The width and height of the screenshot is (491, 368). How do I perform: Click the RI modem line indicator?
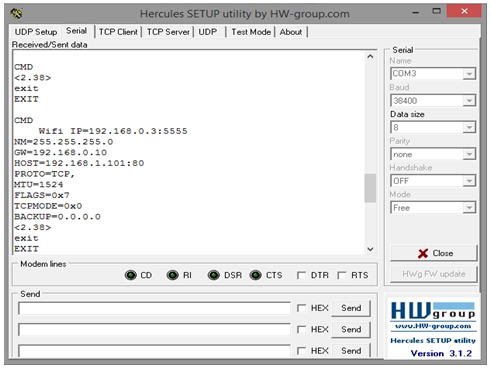click(x=173, y=275)
